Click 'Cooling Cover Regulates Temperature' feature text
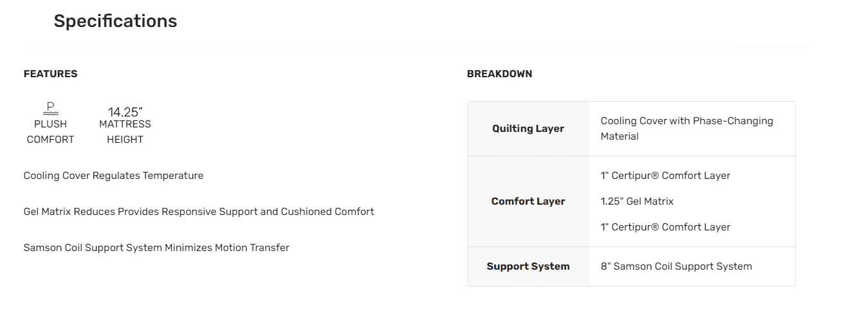 113,176
